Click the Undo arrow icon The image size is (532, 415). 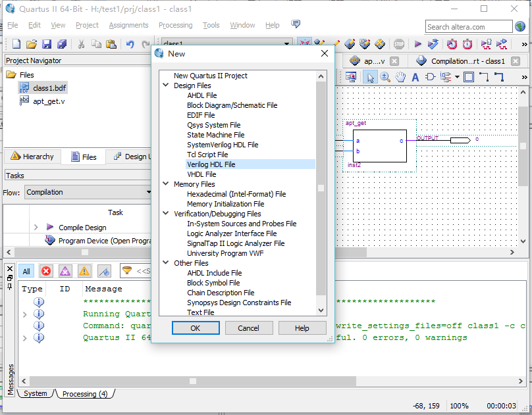130,44
